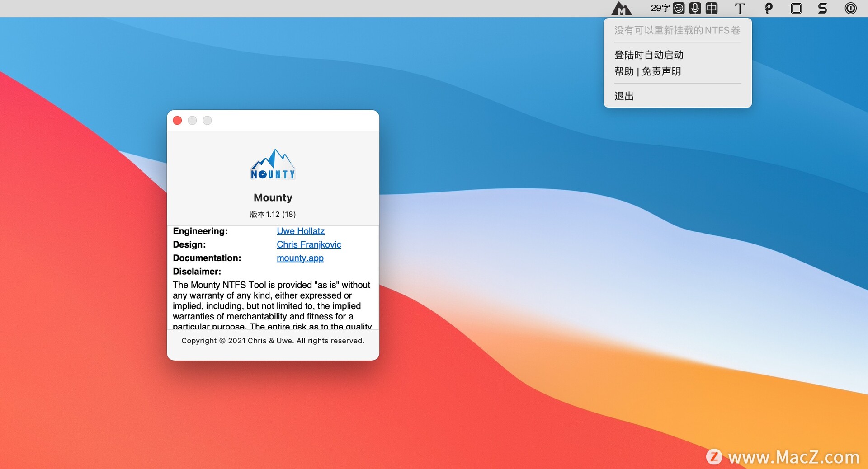
Task: Open the rounded square menu bar icon
Action: [796, 8]
